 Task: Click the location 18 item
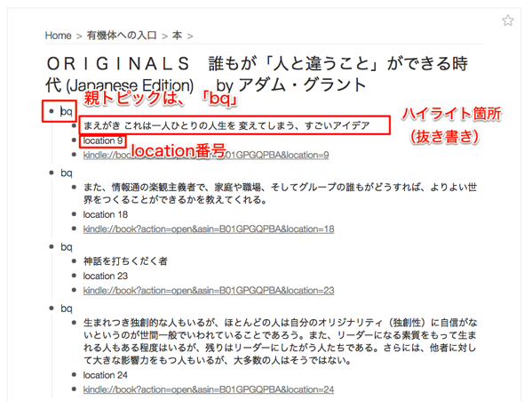click(105, 214)
